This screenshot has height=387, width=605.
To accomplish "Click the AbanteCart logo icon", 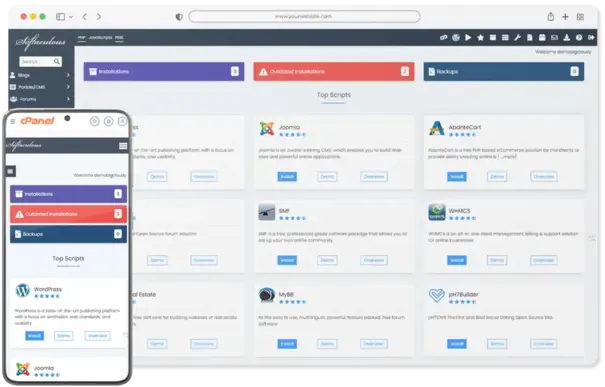I will pyautogui.click(x=436, y=128).
